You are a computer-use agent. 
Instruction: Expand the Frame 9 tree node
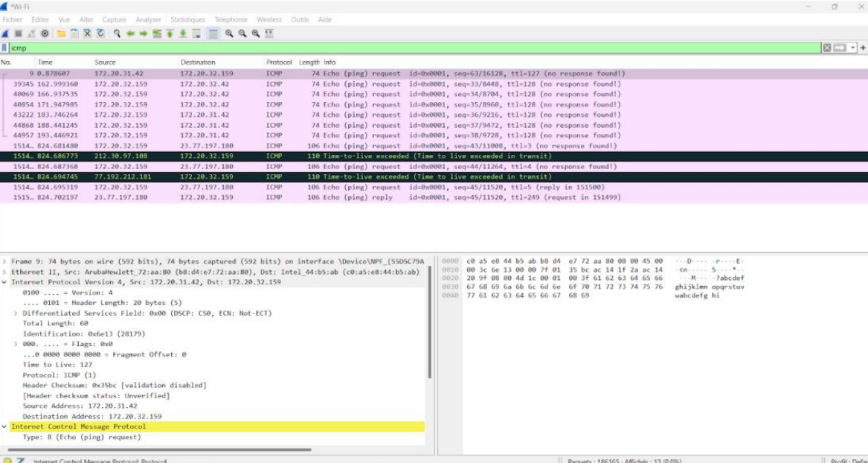pos(4,261)
